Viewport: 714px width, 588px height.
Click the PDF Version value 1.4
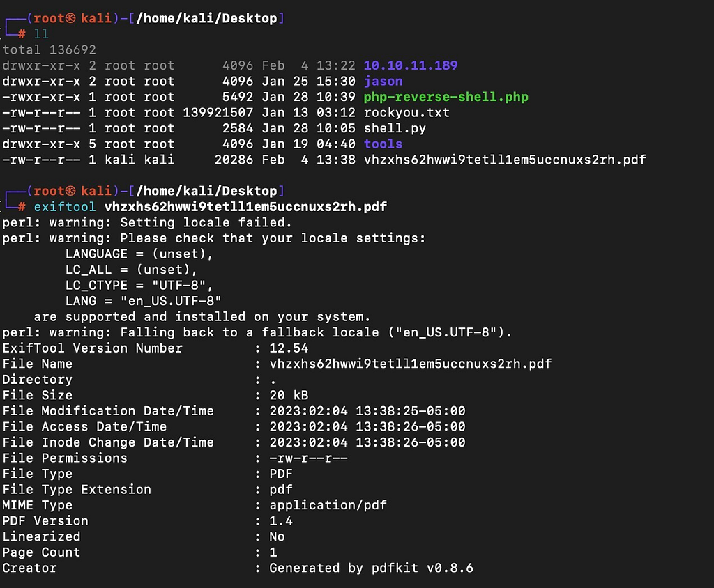(281, 520)
